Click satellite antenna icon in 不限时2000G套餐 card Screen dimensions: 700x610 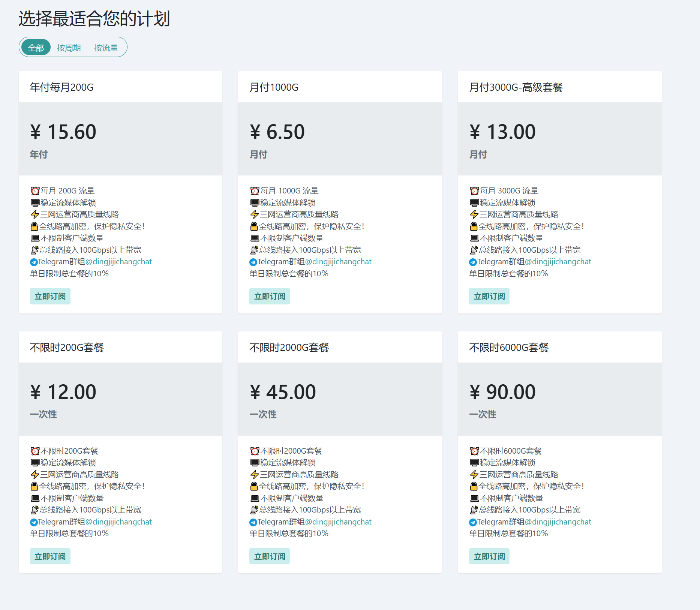coord(254,510)
